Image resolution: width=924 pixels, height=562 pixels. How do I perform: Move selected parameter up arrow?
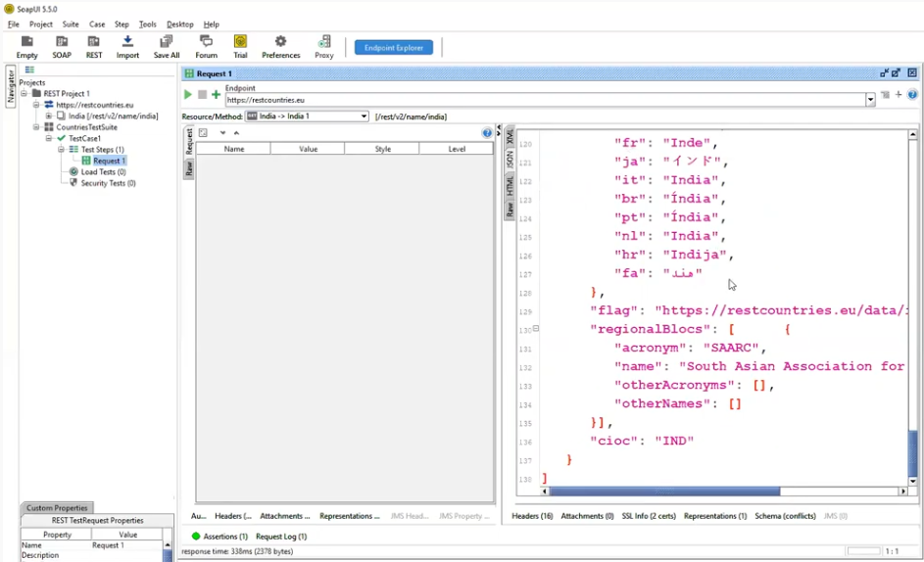coord(236,133)
